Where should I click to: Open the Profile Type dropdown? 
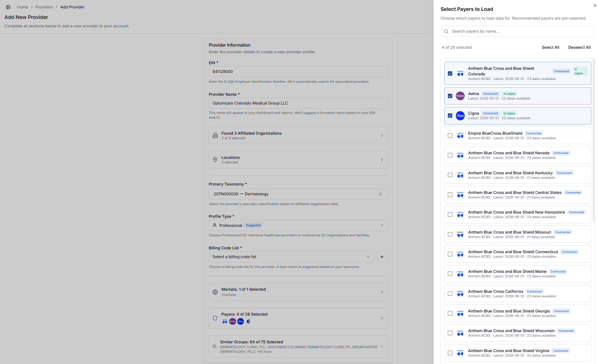298,225
